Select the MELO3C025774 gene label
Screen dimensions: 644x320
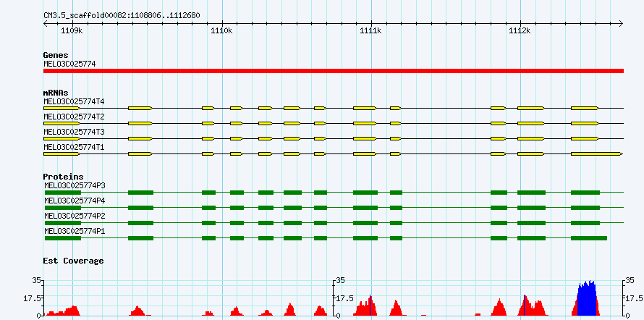[x=69, y=64]
